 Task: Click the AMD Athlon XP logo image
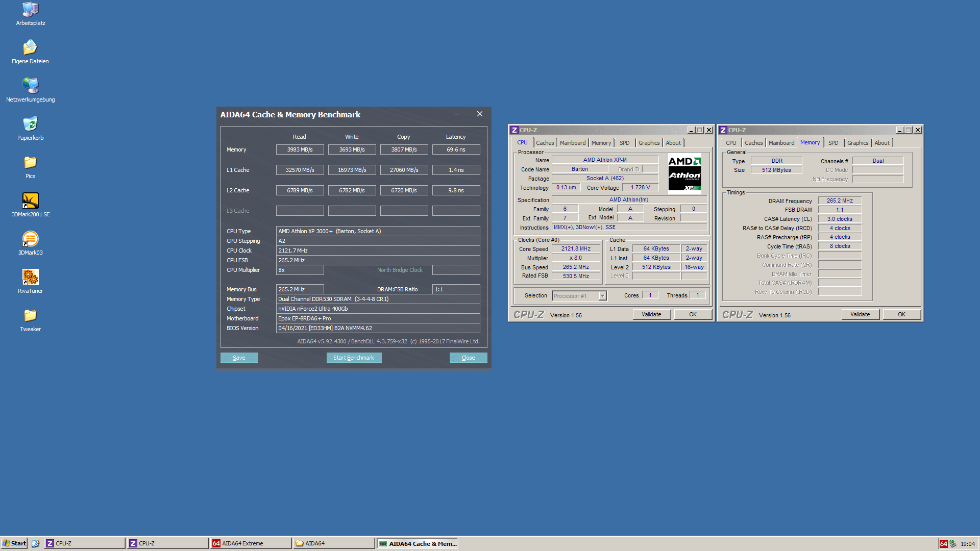tap(684, 173)
